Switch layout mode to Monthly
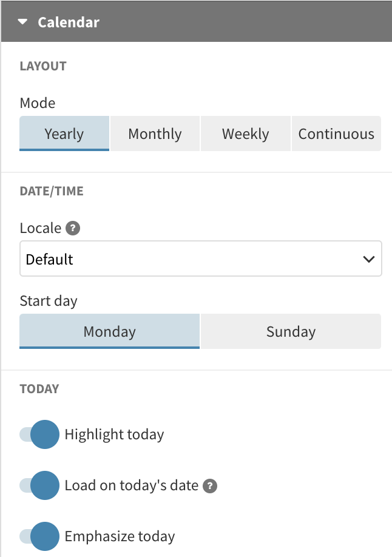392x557 pixels. click(155, 134)
